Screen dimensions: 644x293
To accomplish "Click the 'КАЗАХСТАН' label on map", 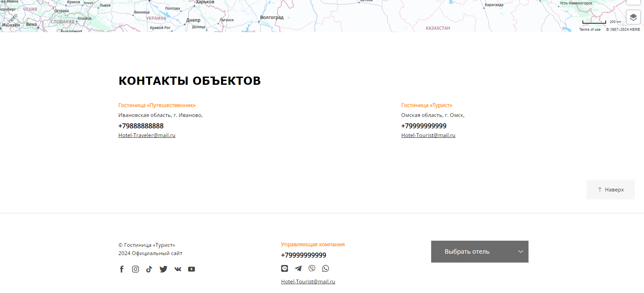I will pyautogui.click(x=438, y=28).
